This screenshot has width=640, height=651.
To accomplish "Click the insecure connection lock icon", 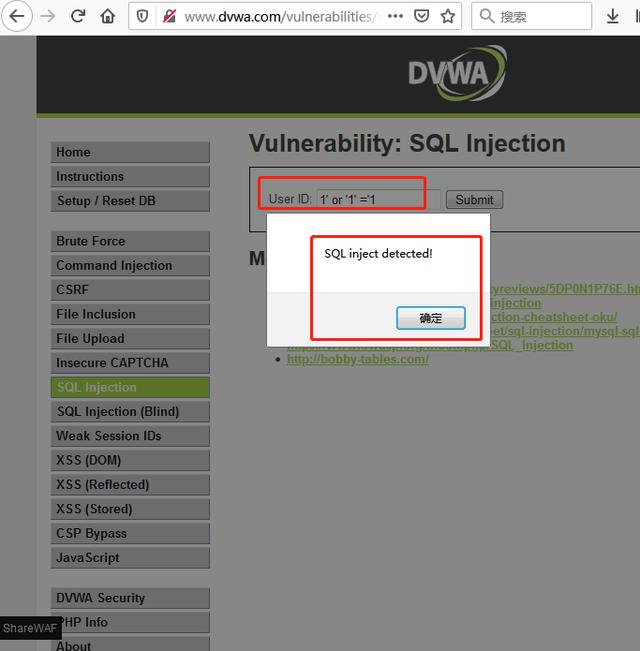I will 169,17.
